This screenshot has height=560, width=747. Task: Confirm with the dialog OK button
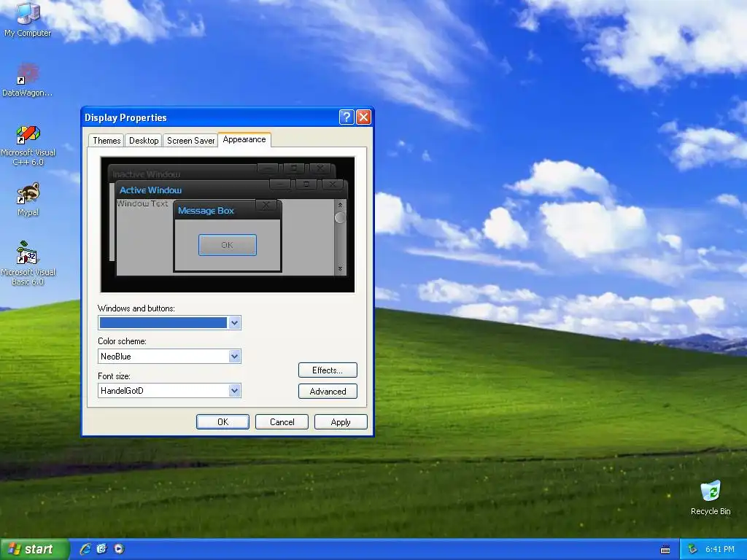coord(222,422)
